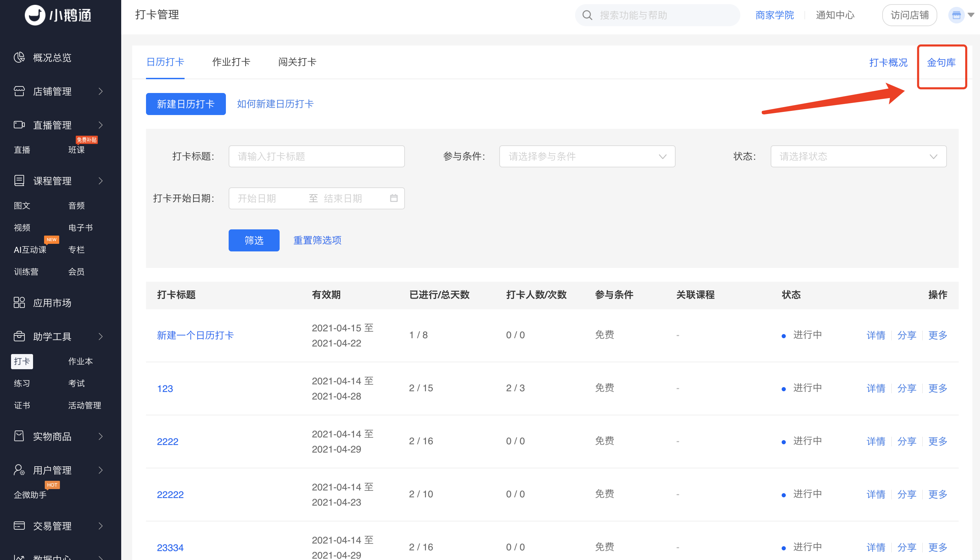The image size is (980, 560).
Task: Click the 应用市场 grid icon
Action: (19, 302)
